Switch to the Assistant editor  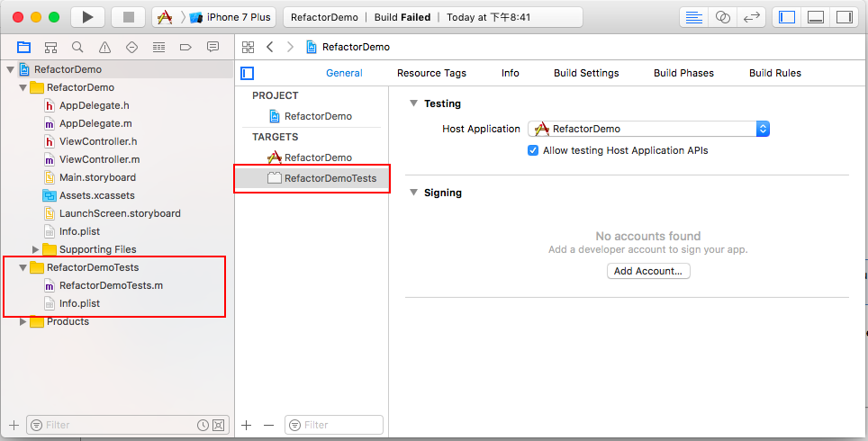point(723,17)
